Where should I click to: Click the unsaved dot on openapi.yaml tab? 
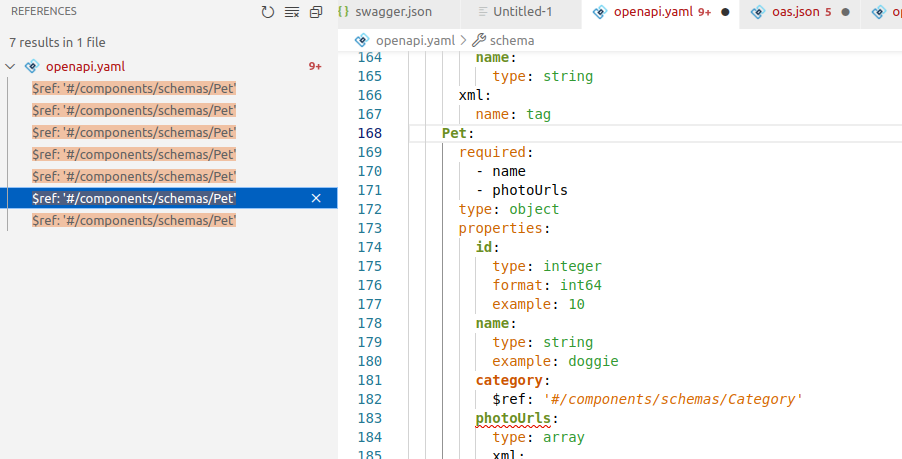tap(724, 12)
